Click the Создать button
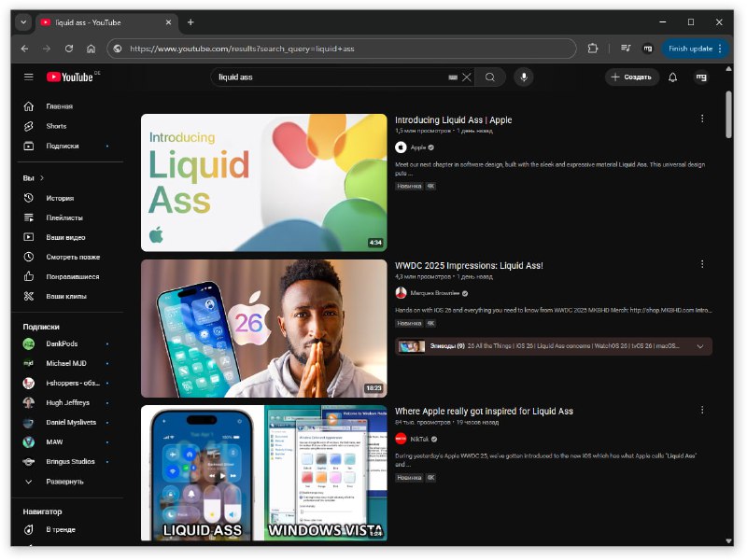This screenshot has width=747, height=560. (632, 77)
